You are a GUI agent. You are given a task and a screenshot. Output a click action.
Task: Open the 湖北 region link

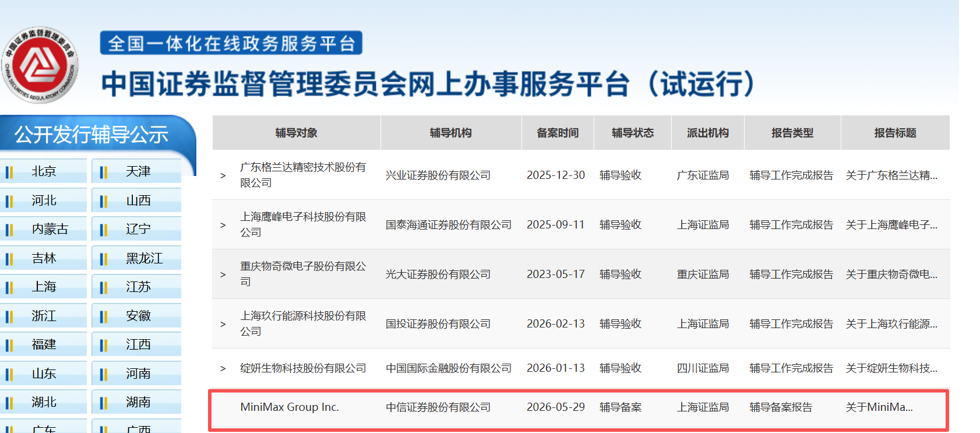click(44, 402)
